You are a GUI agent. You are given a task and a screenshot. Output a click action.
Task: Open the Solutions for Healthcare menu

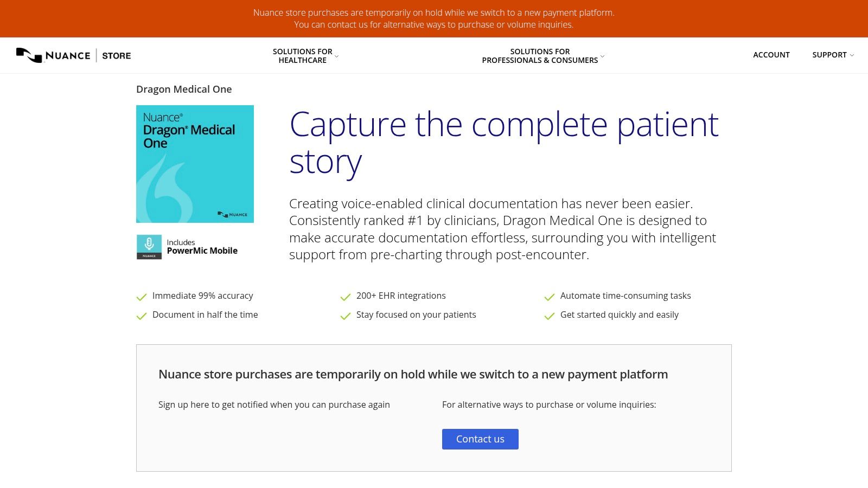pyautogui.click(x=303, y=56)
